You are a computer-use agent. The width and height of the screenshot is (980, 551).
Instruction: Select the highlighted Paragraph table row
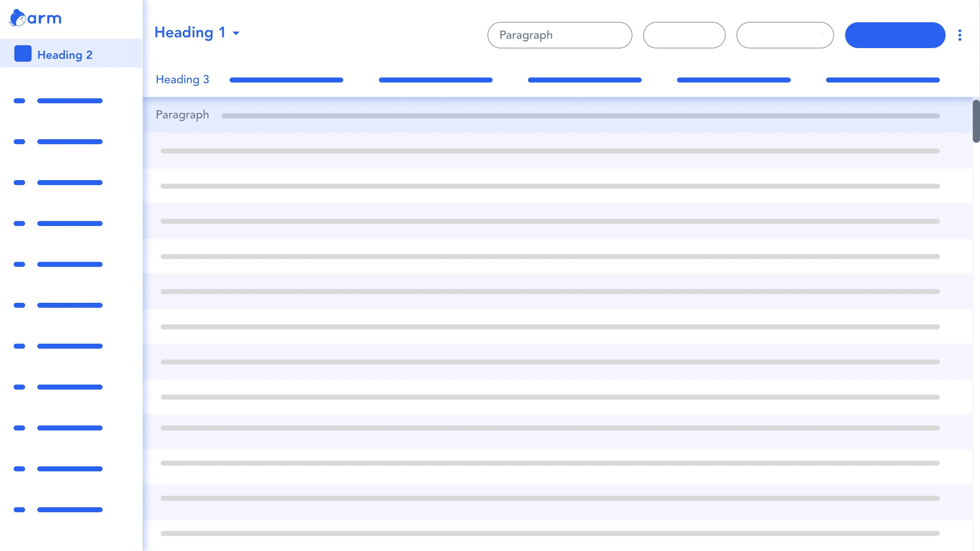coord(558,115)
